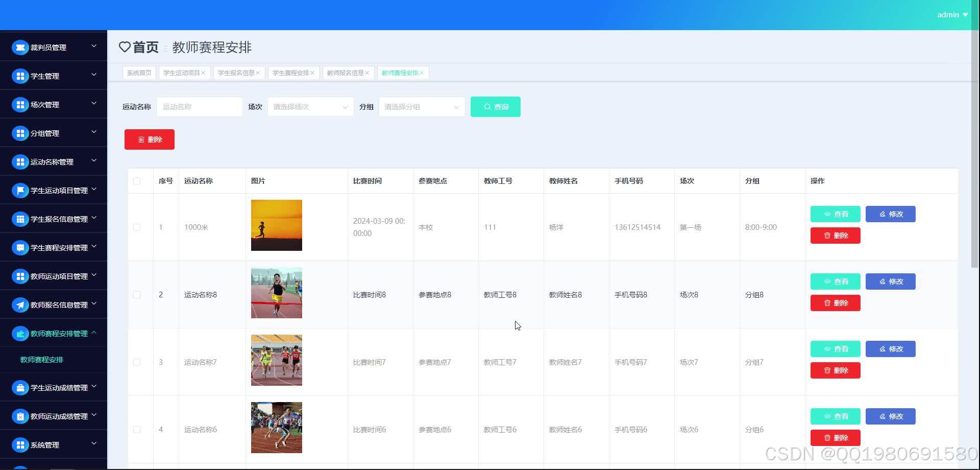Open the 请选择分组 dropdown
This screenshot has height=470, width=980.
point(421,107)
